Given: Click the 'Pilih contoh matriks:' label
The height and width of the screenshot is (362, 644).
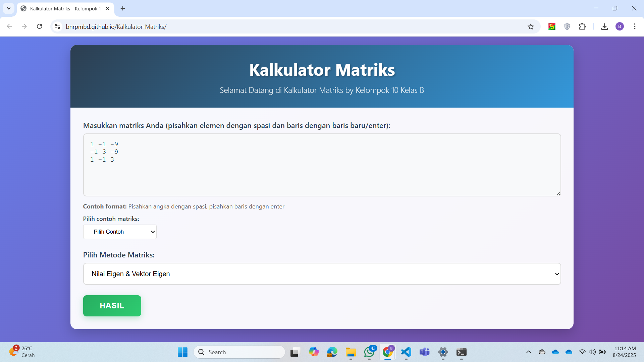Looking at the screenshot, I should (x=111, y=219).
